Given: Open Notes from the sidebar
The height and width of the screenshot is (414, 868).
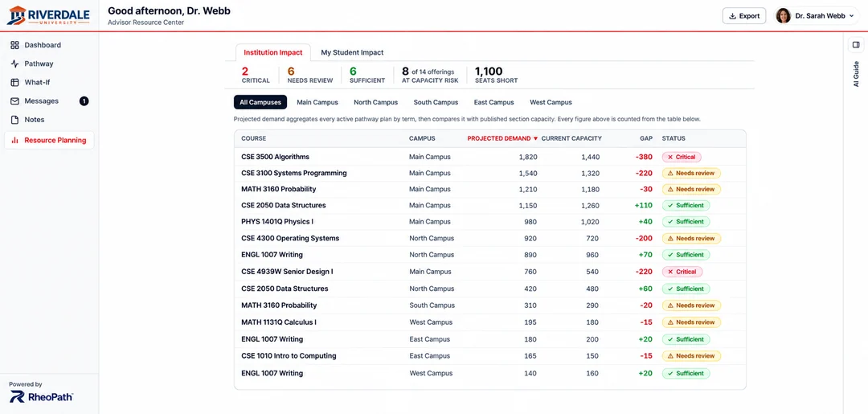Looking at the screenshot, I should (34, 120).
